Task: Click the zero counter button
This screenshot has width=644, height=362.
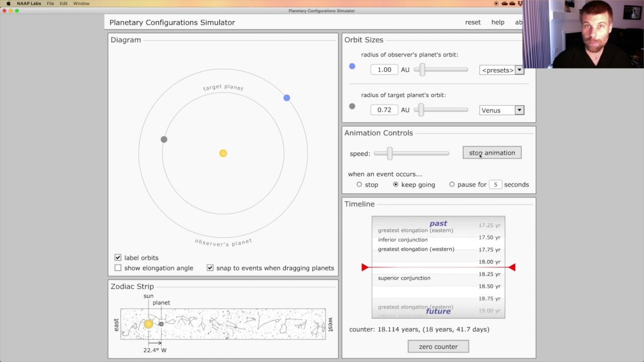Action: click(438, 346)
